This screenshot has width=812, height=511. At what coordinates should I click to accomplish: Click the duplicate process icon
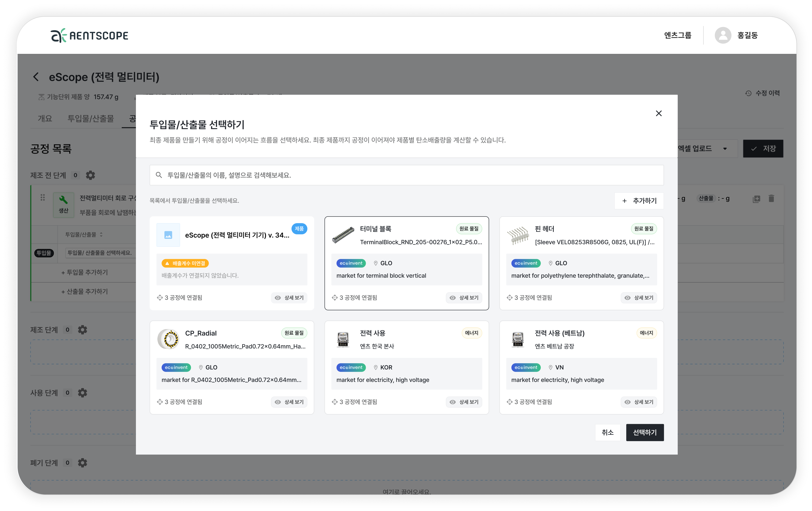(756, 199)
